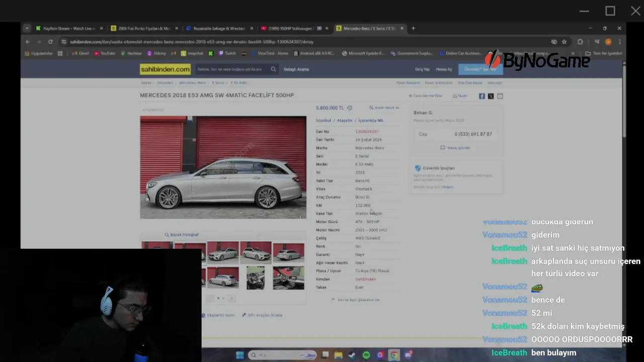644x362 pixels.
Task: Go to previous thumbnail page arrow
Action: point(211,298)
